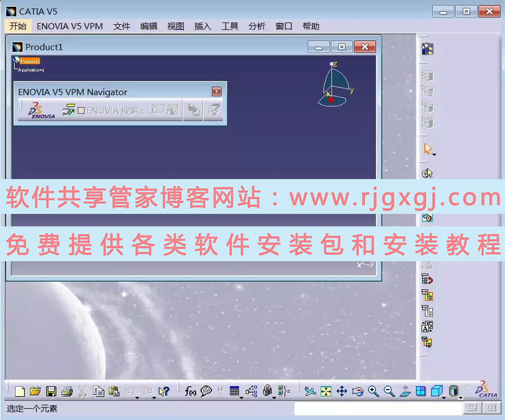Open the 文件 menu
The height and width of the screenshot is (420, 505).
[121, 26]
